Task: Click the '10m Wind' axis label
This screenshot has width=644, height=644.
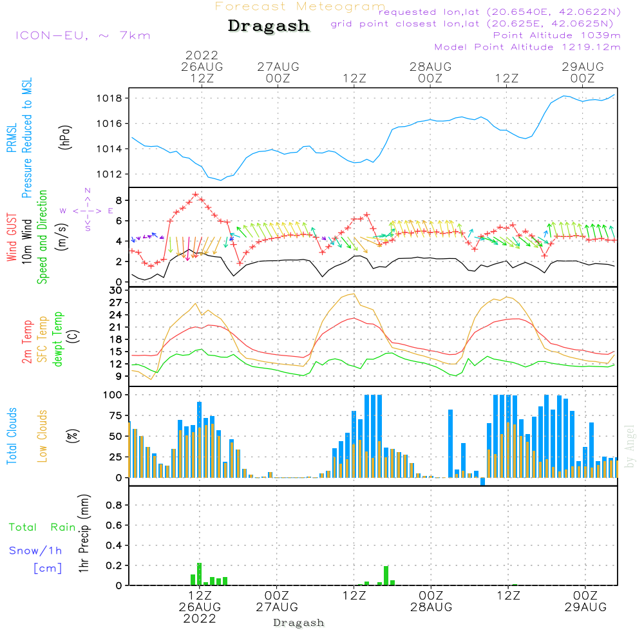Action: pos(26,241)
